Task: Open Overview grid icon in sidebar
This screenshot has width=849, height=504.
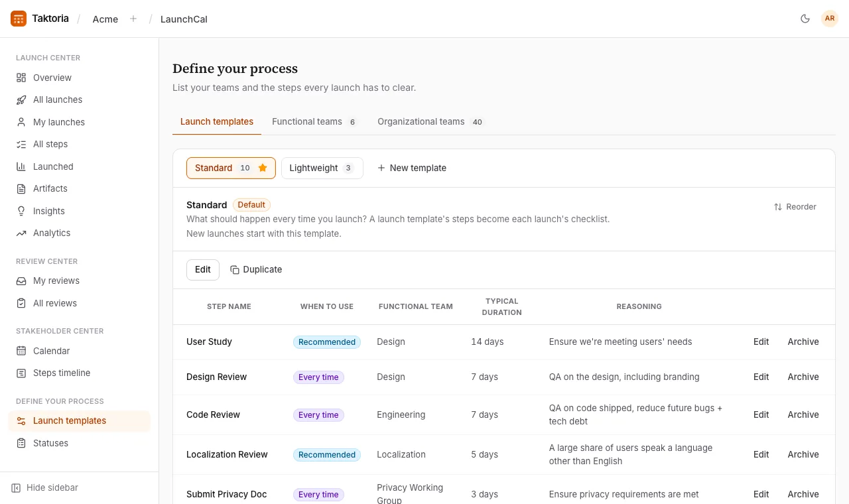Action: point(21,78)
